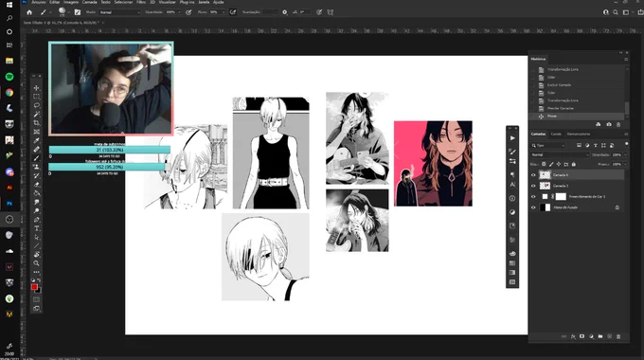Add a layer mask

[582, 336]
